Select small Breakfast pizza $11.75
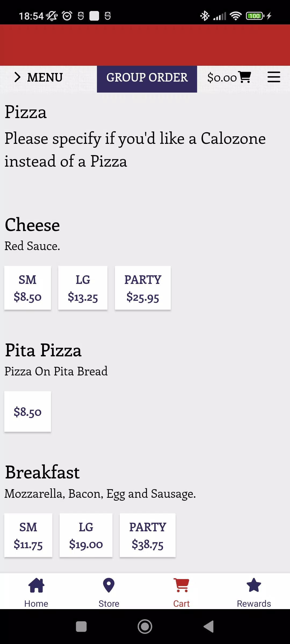 click(28, 535)
